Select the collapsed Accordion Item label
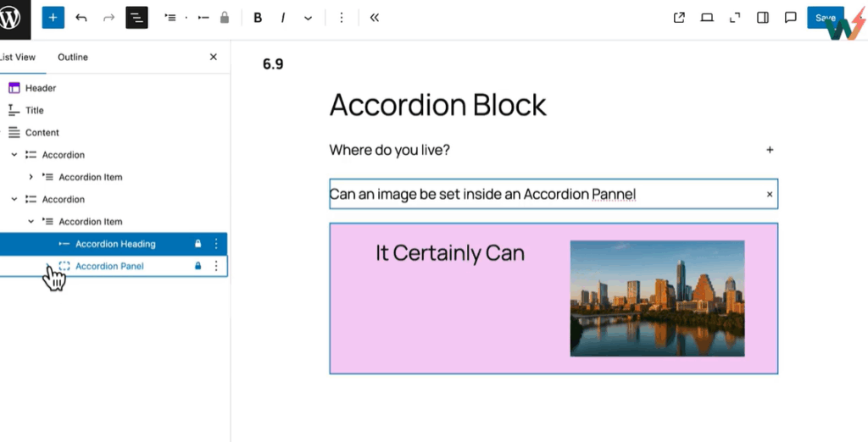 (90, 177)
